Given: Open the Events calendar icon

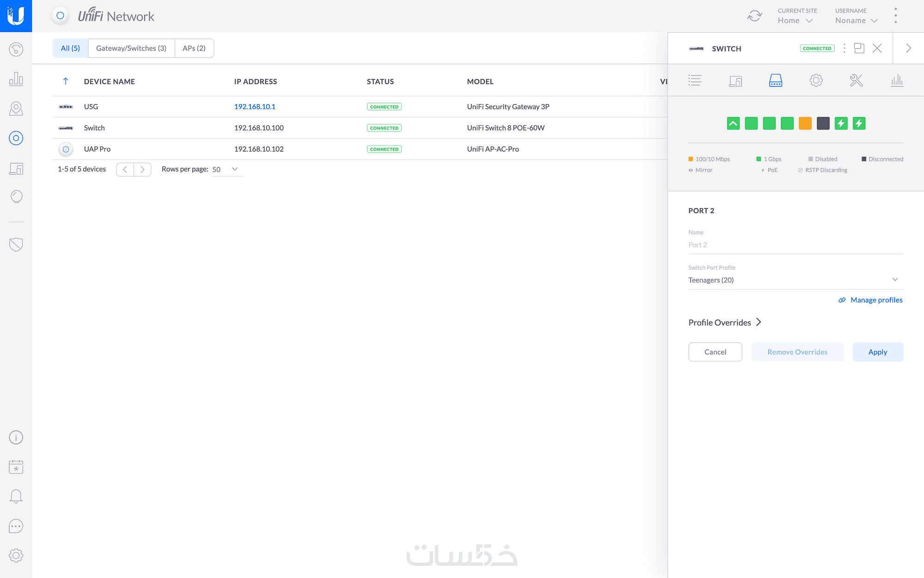Looking at the screenshot, I should [x=16, y=467].
